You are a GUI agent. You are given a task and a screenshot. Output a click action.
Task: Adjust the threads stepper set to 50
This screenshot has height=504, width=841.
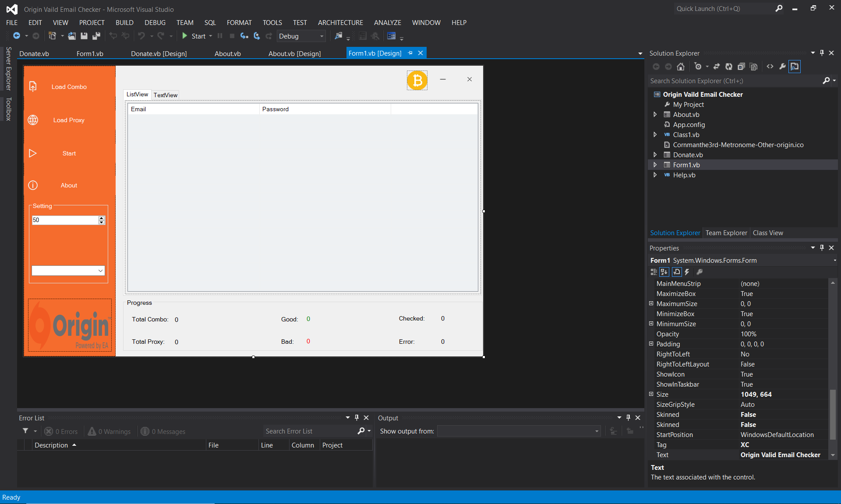[x=68, y=220]
